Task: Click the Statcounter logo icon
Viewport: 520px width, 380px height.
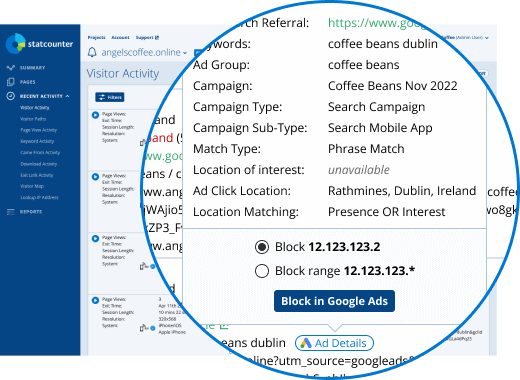Action: point(16,44)
